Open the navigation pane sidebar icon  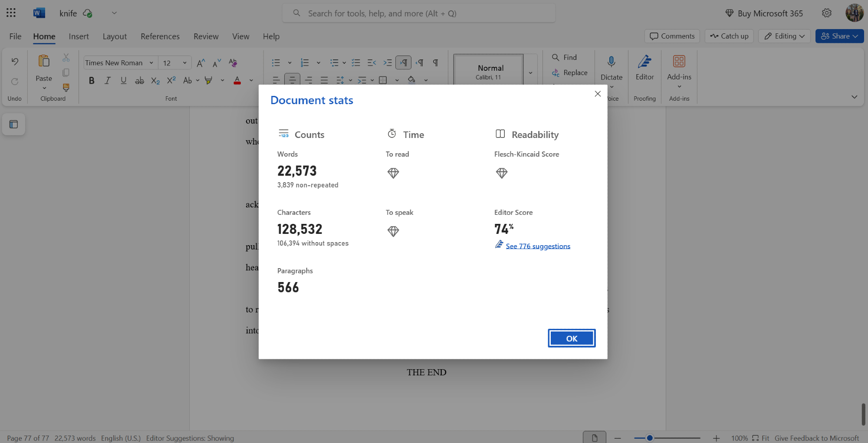click(13, 125)
